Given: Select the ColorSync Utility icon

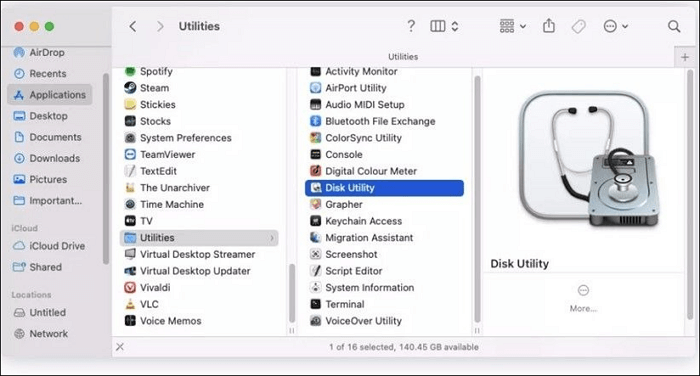Looking at the screenshot, I should (316, 138).
